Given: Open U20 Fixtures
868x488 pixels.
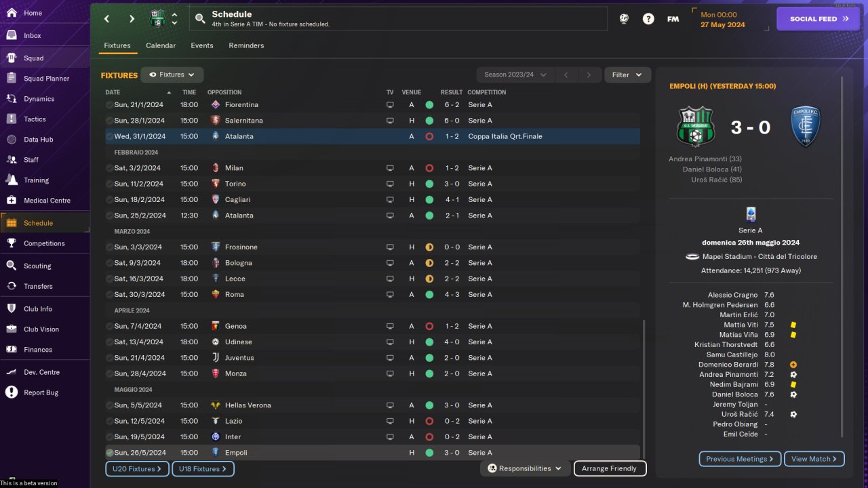Looking at the screenshot, I should [137, 468].
